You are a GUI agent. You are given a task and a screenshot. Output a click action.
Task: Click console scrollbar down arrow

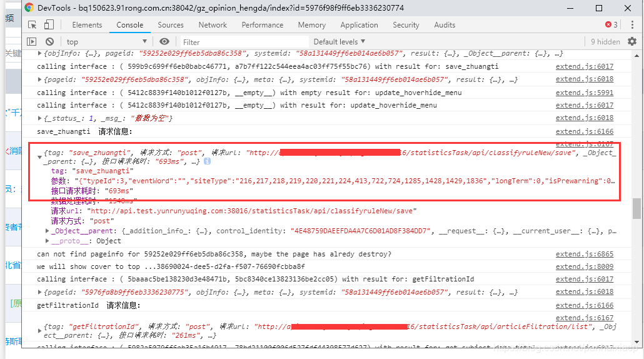pyautogui.click(x=636, y=342)
